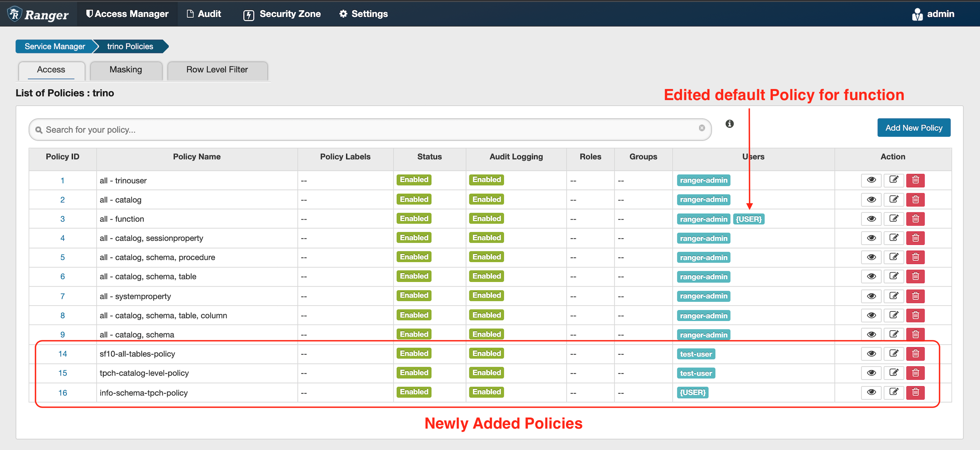Go to Service Manager breadcrumb
The width and height of the screenshot is (980, 450).
coord(55,46)
